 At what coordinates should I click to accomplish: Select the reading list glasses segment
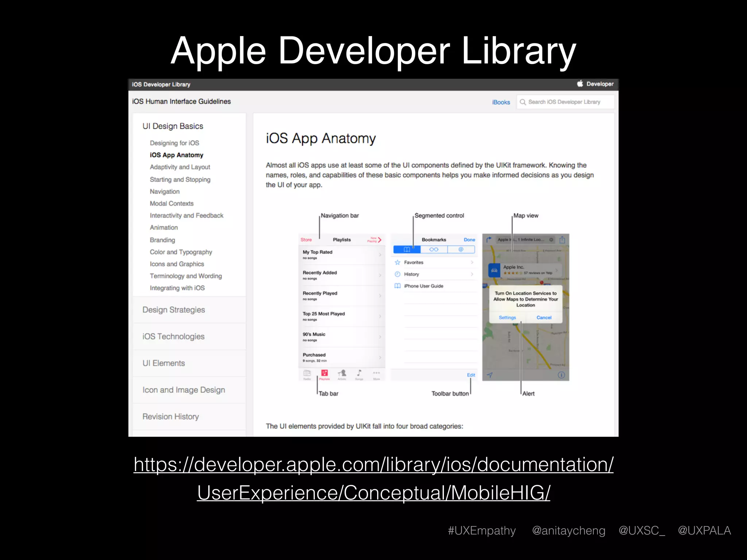(x=434, y=249)
